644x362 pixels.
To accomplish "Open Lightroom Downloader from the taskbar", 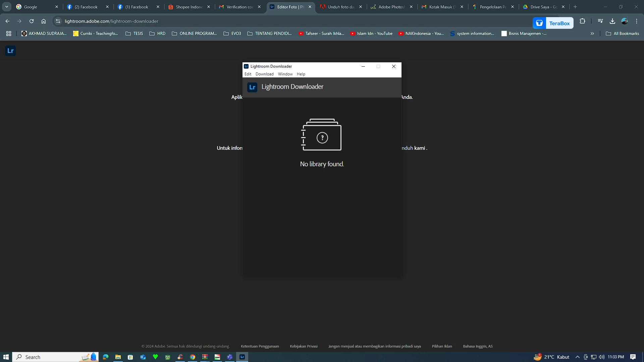I will click(x=242, y=357).
